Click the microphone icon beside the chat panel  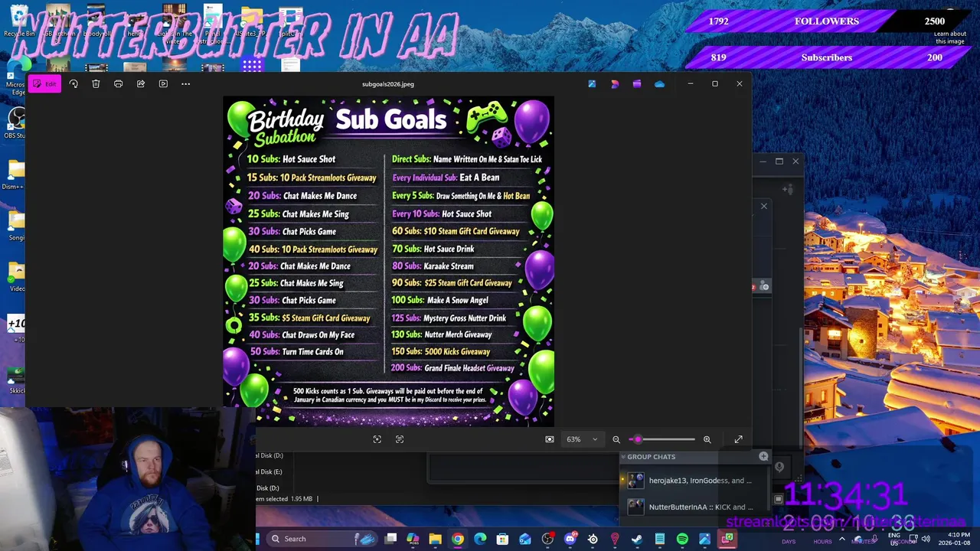(x=779, y=467)
